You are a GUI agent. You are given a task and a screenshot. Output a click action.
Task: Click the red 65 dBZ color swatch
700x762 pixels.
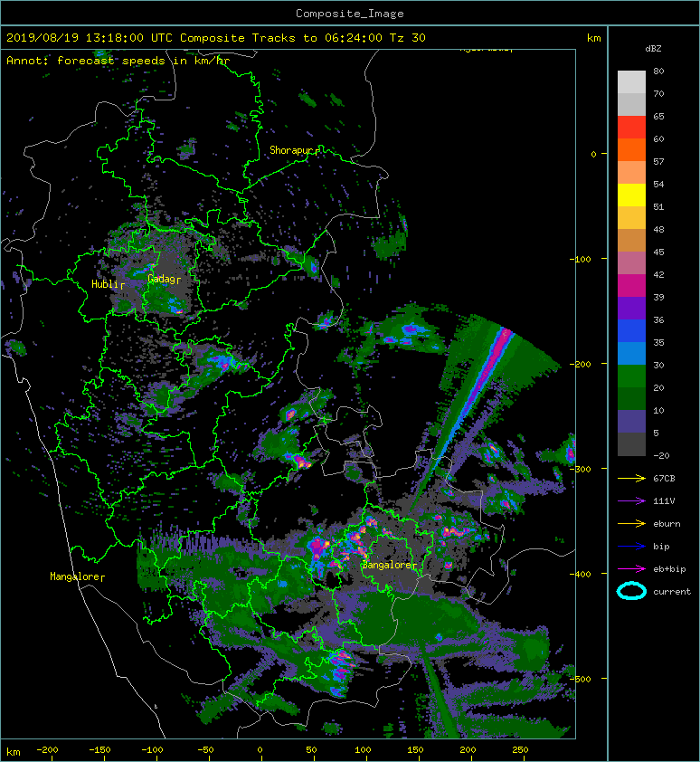tap(631, 127)
